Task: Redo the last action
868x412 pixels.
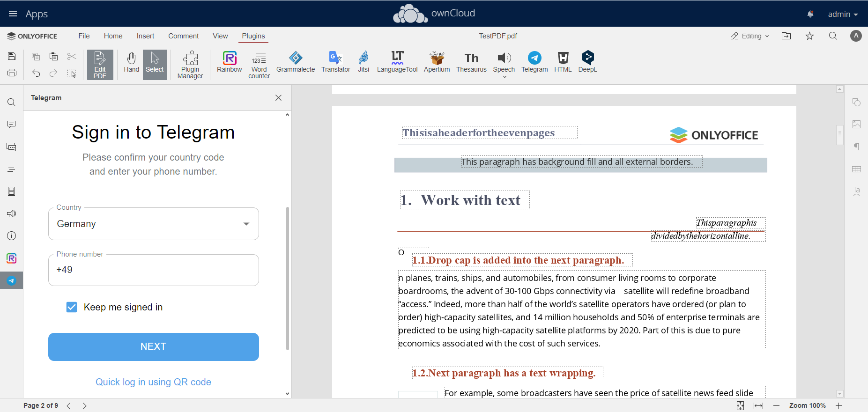Action: pyautogui.click(x=53, y=73)
